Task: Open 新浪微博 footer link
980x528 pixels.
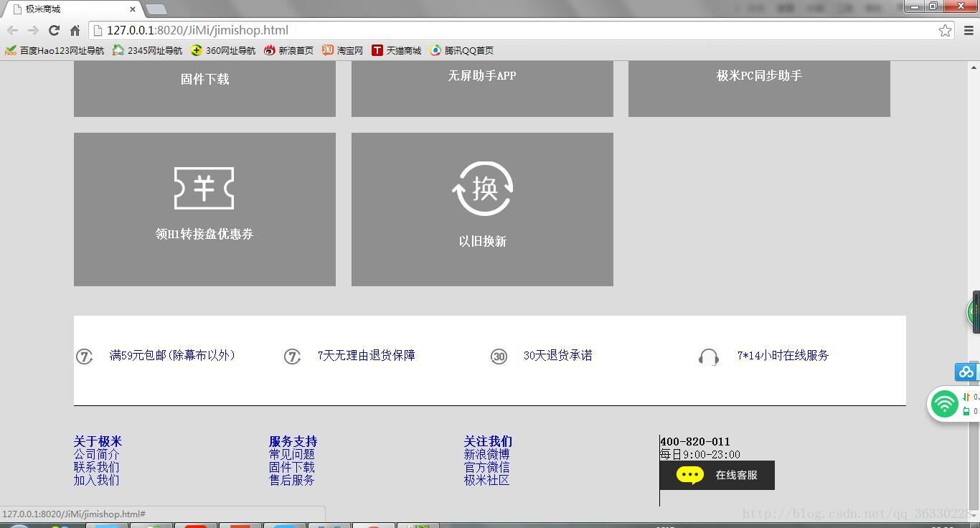Action: 486,454
